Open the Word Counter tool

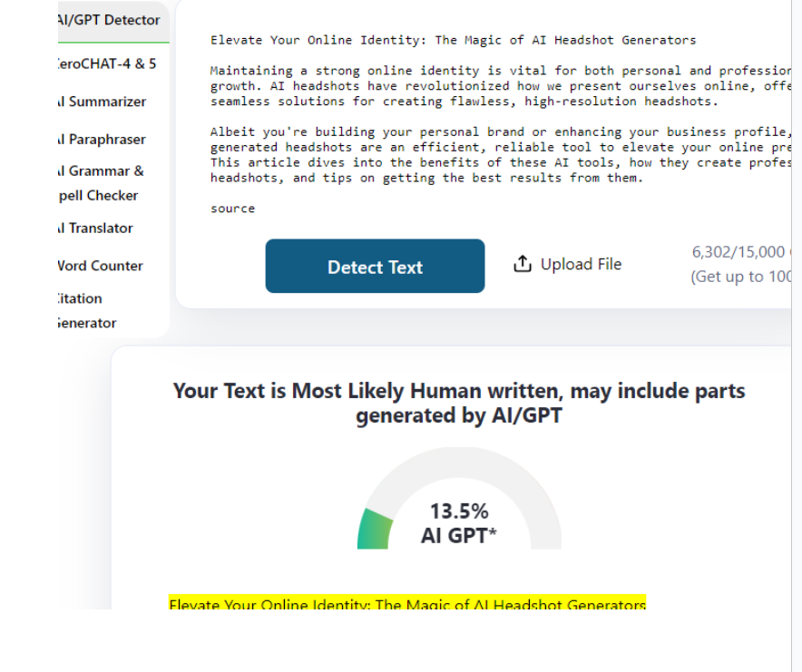click(100, 266)
